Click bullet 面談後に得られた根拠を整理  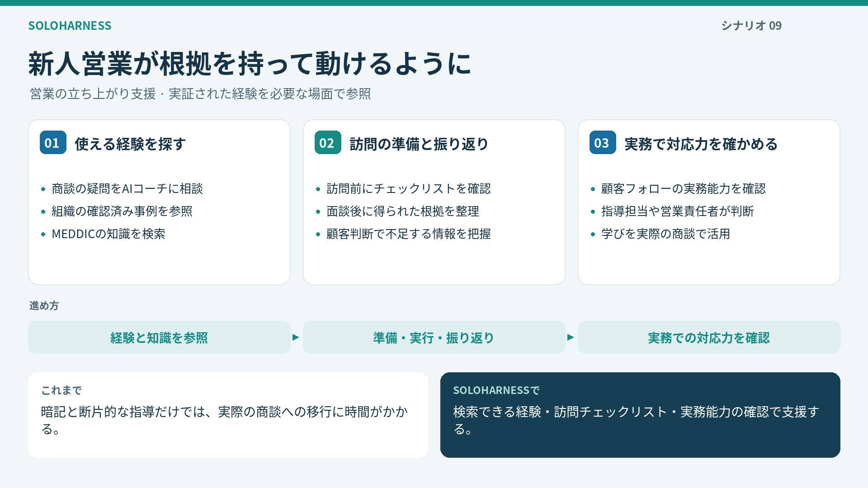point(403,211)
